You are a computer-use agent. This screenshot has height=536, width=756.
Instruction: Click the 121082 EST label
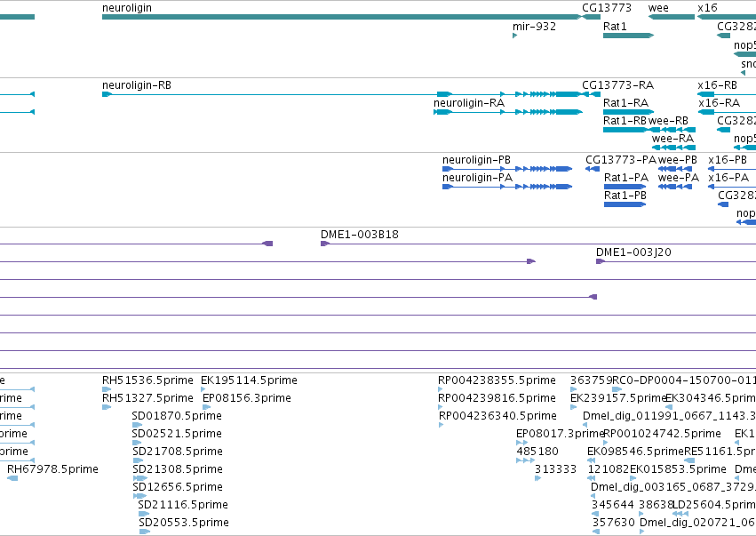[609, 470]
